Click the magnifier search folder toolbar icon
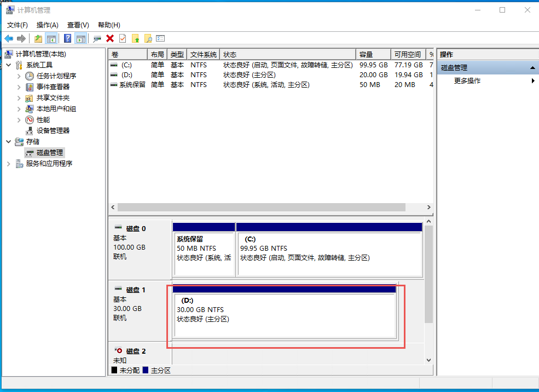This screenshot has height=392, width=539. click(x=148, y=38)
